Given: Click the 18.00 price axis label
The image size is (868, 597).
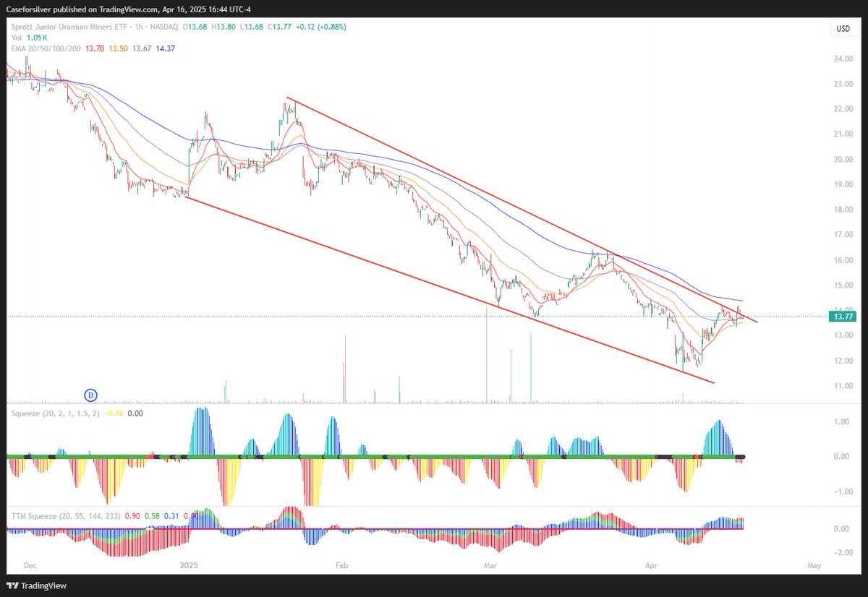Looking at the screenshot, I should 843,210.
